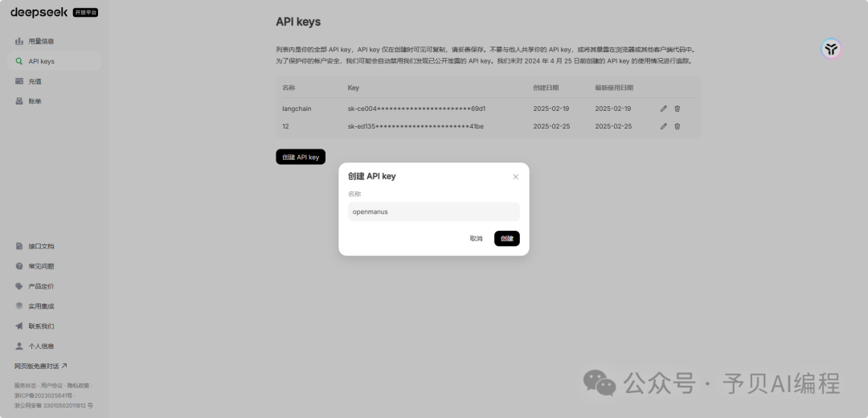Viewport: 868px width, 418px height.
Task: Open 隐私政策 footer link
Action: [78, 385]
